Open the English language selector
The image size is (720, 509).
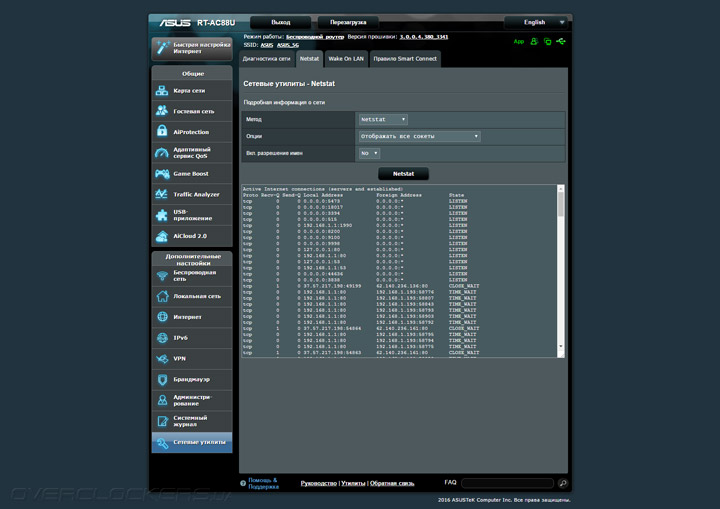[535, 21]
